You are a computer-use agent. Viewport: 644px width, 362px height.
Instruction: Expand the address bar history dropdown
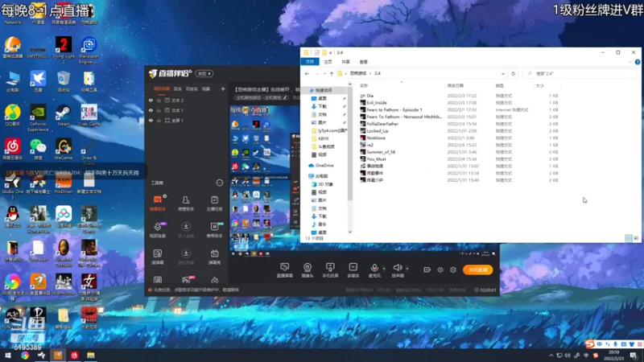[x=502, y=74]
